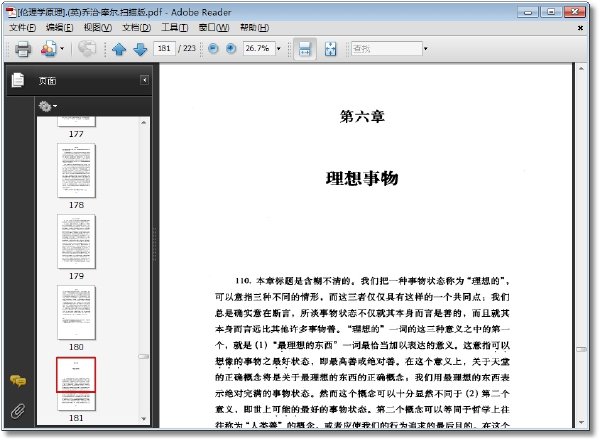
Task: Click the 页面 panel title label
Action: pyautogui.click(x=47, y=80)
